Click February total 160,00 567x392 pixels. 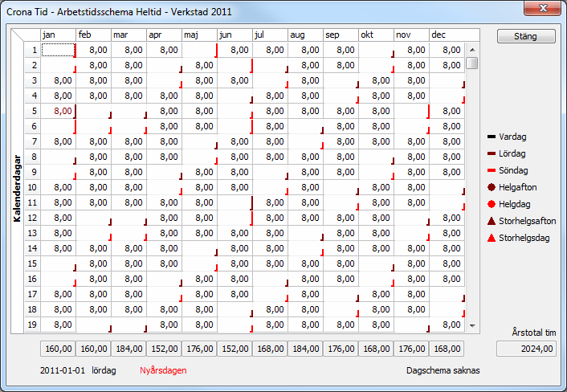pyautogui.click(x=93, y=349)
